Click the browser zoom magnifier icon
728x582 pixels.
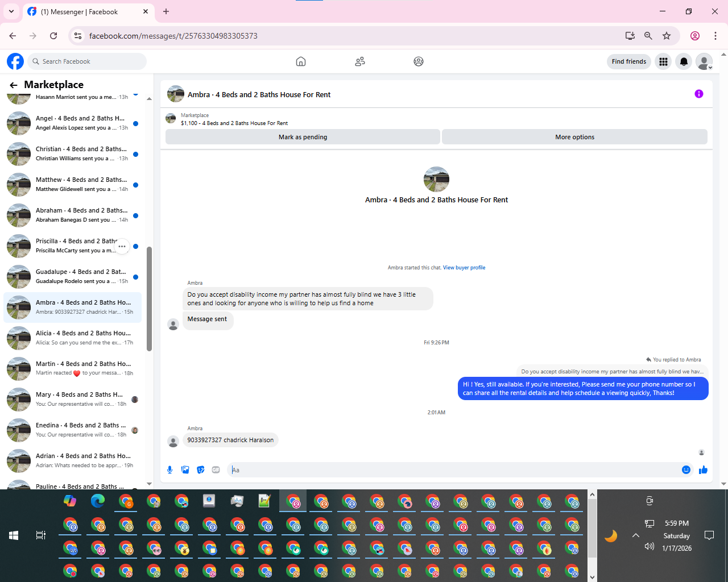(648, 36)
